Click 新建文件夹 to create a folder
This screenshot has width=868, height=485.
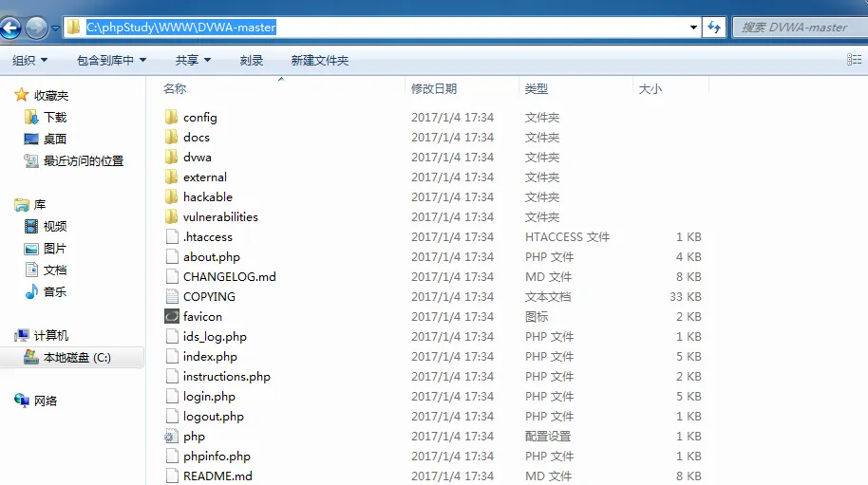point(319,61)
